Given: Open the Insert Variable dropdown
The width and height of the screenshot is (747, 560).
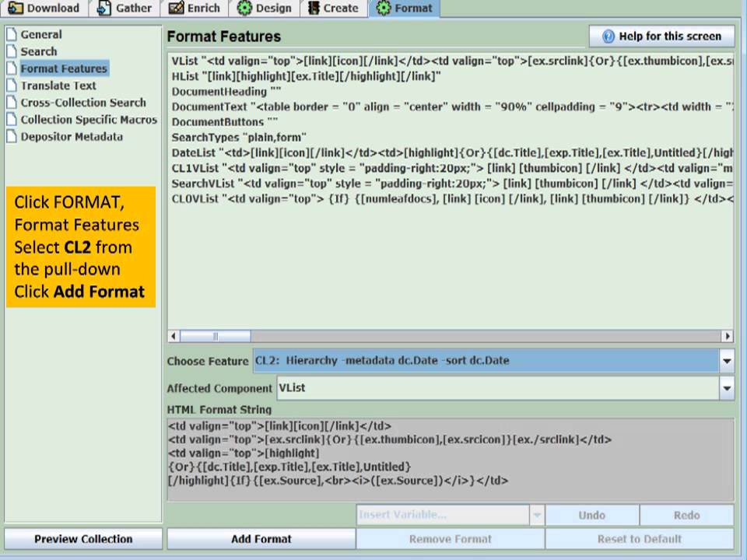Looking at the screenshot, I should coord(537,515).
